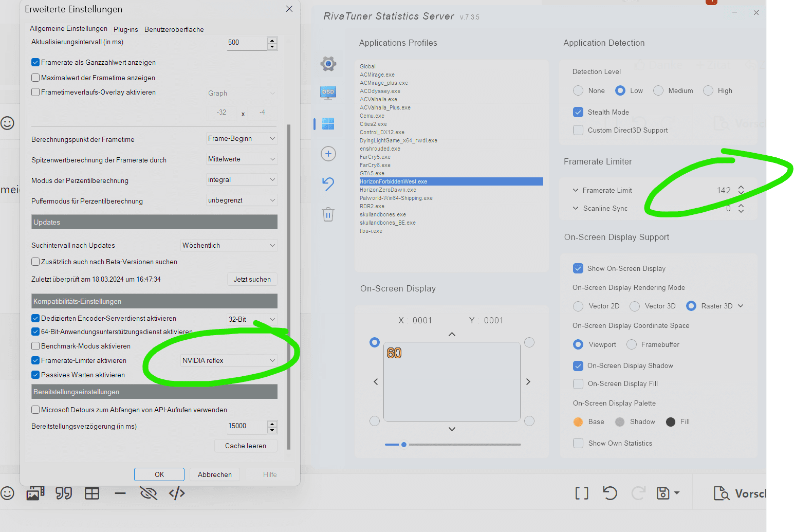
Task: Click the OSD monitor icon in sidebar
Action: coord(328,93)
